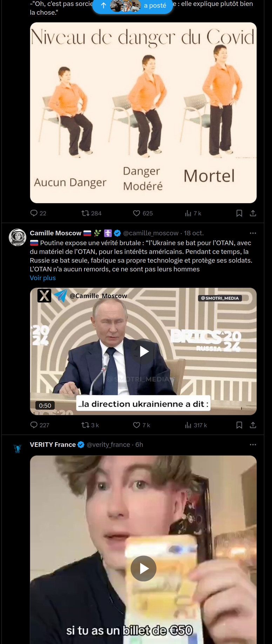Repost the Camille Moscow post
272x644 pixels.
click(85, 425)
